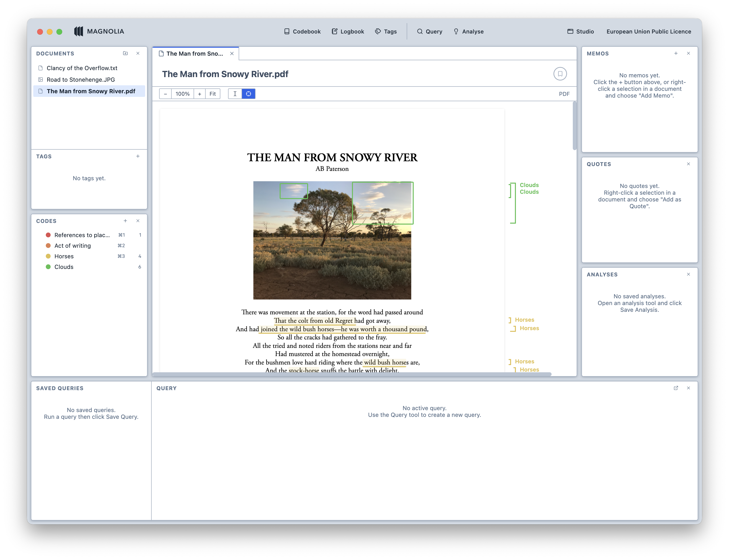
Task: Click the bookmark icon beside document title
Action: [x=560, y=74]
